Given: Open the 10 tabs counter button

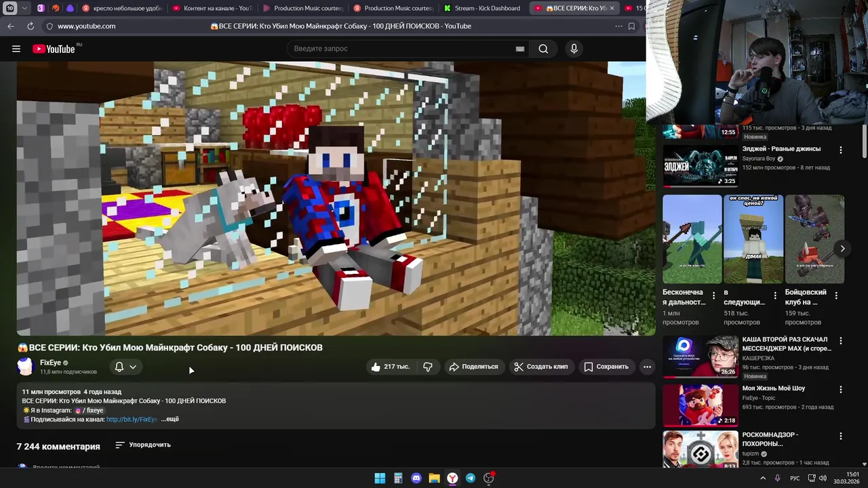Looking at the screenshot, I should coord(10,8).
